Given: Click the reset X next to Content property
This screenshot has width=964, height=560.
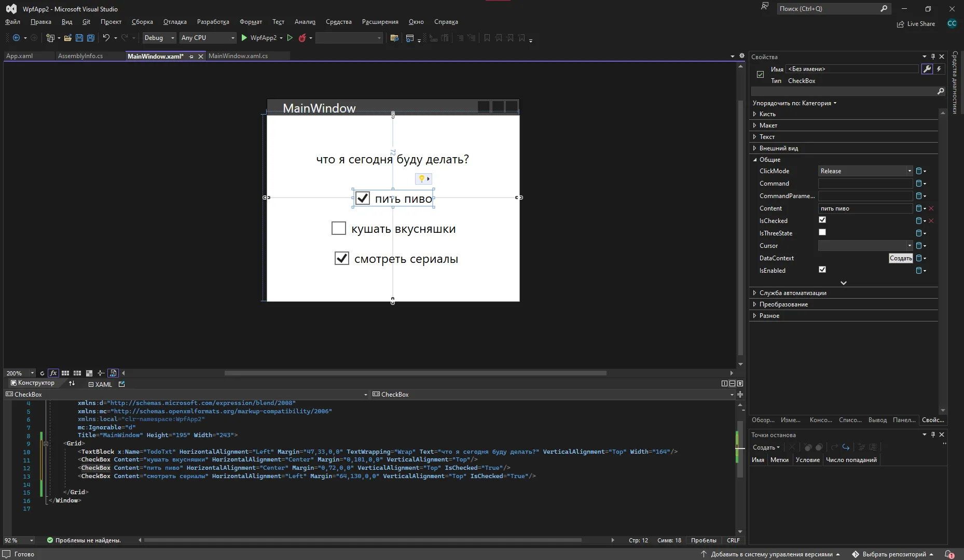Looking at the screenshot, I should click(x=931, y=208).
